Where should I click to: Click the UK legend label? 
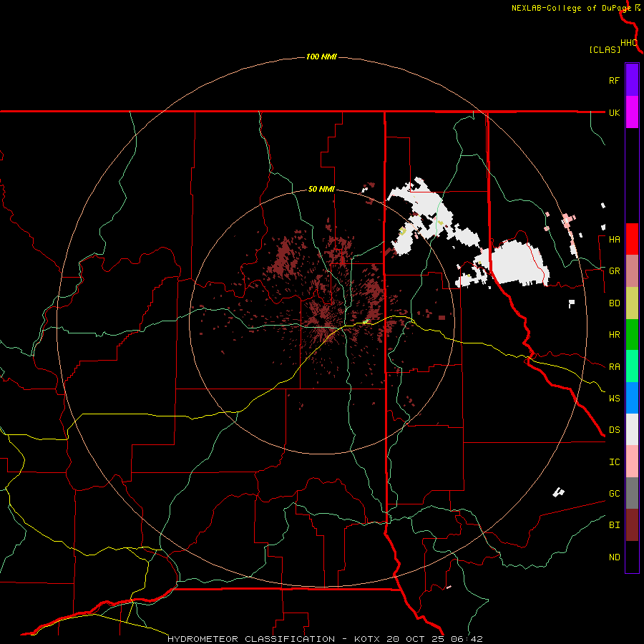[x=614, y=112]
